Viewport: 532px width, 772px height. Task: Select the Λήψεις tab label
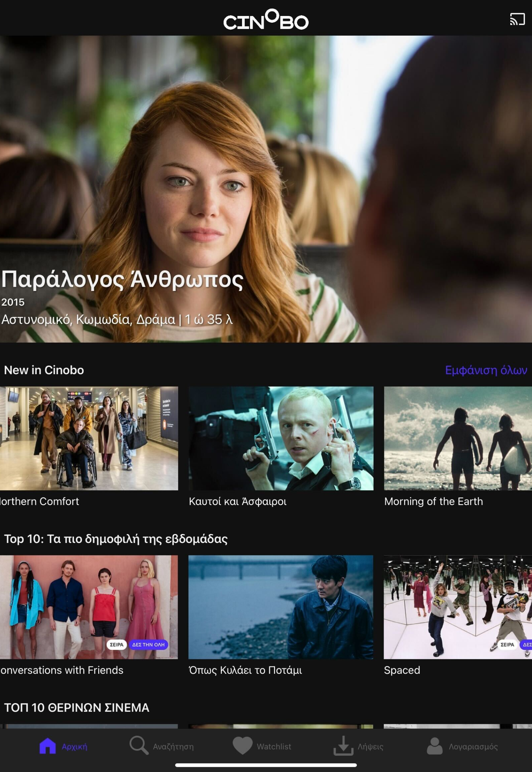370,747
